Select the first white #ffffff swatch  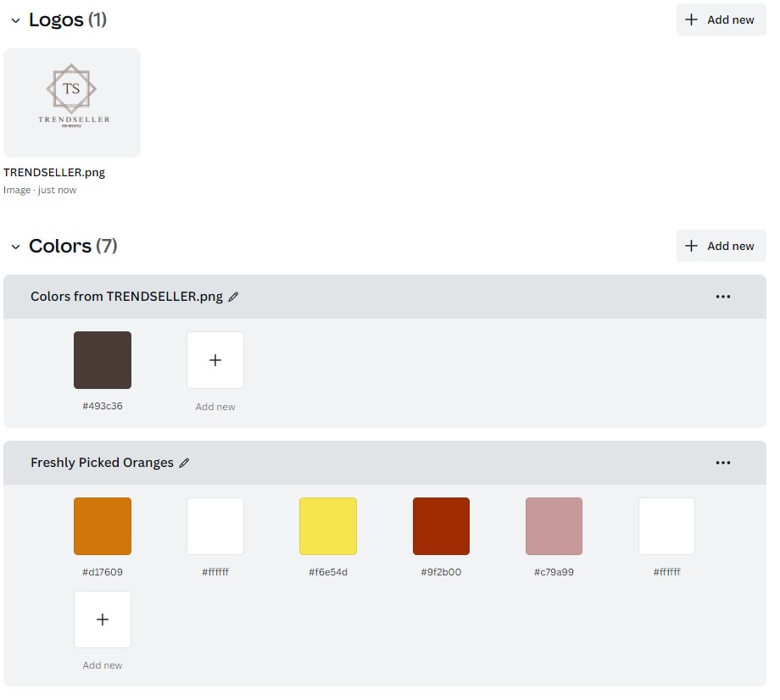pyautogui.click(x=215, y=526)
